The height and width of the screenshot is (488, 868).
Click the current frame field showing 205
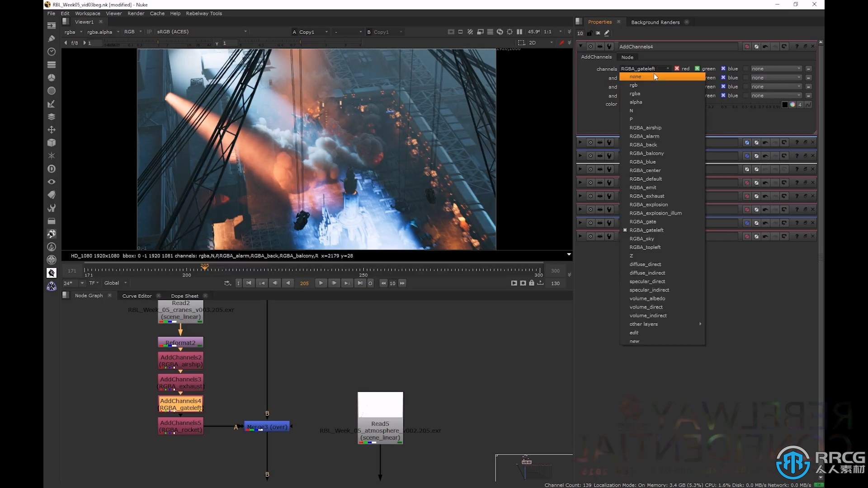(x=304, y=283)
